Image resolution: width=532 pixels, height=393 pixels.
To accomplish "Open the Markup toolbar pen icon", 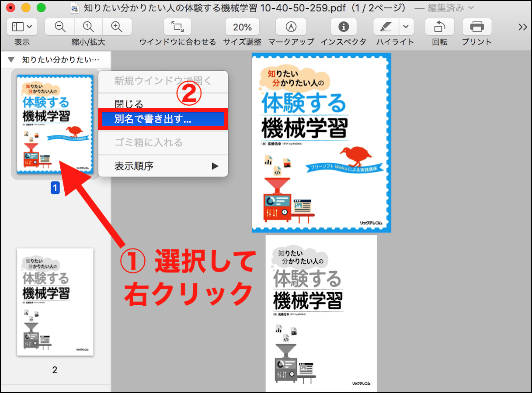I will click(x=291, y=27).
